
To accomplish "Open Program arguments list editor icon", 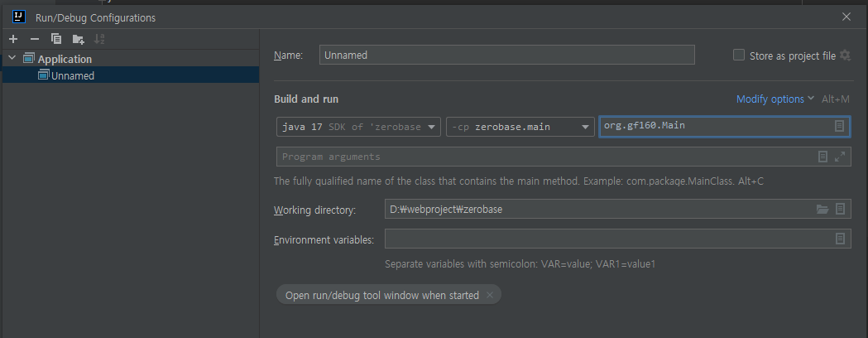I will pyautogui.click(x=822, y=157).
